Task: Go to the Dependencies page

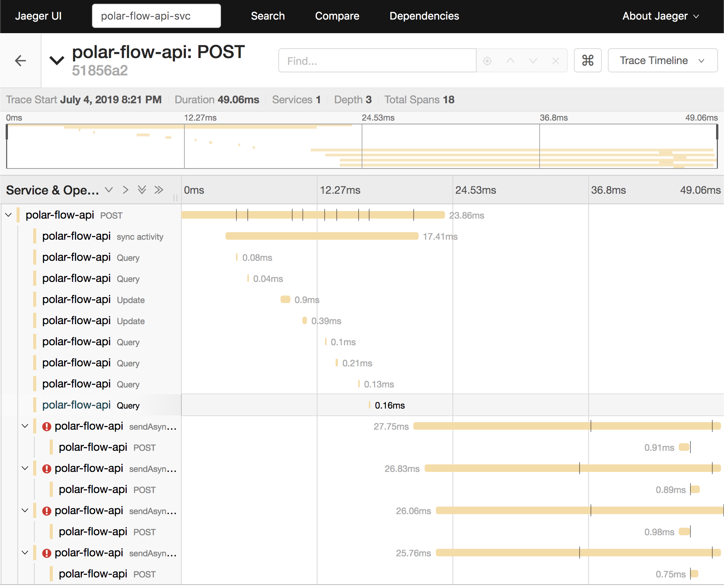Action: 424,16
